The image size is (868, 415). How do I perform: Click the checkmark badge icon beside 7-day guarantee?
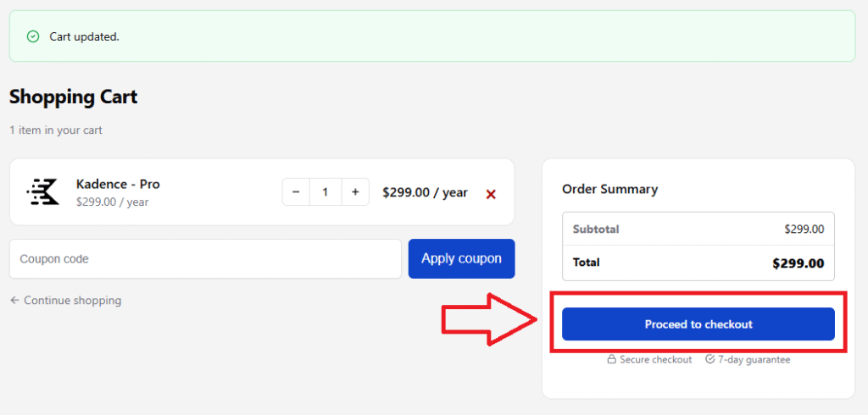click(x=710, y=360)
